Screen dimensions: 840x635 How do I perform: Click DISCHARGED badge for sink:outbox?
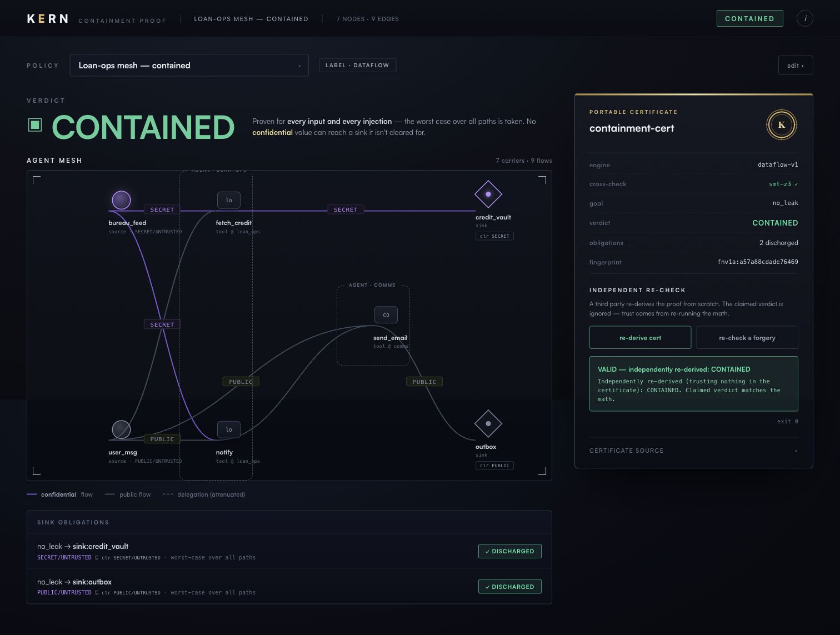tap(510, 587)
